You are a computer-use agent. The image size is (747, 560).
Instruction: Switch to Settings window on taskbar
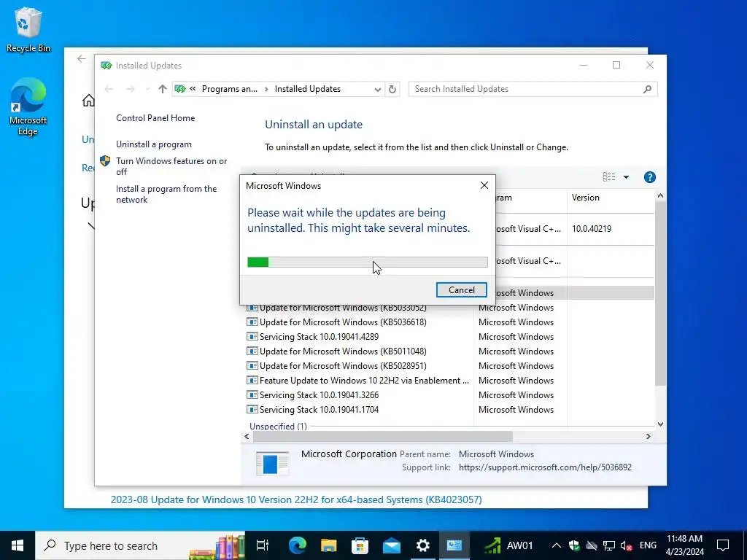[423, 545]
